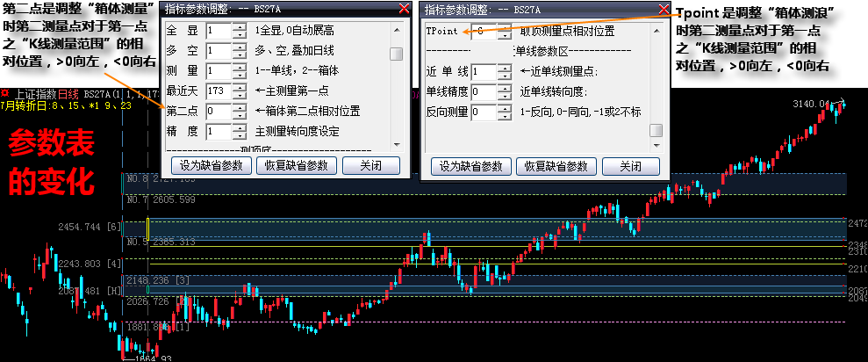Image resolution: width=868 pixels, height=362 pixels.
Task: Click the 最近天 field showing 173
Action: [219, 90]
